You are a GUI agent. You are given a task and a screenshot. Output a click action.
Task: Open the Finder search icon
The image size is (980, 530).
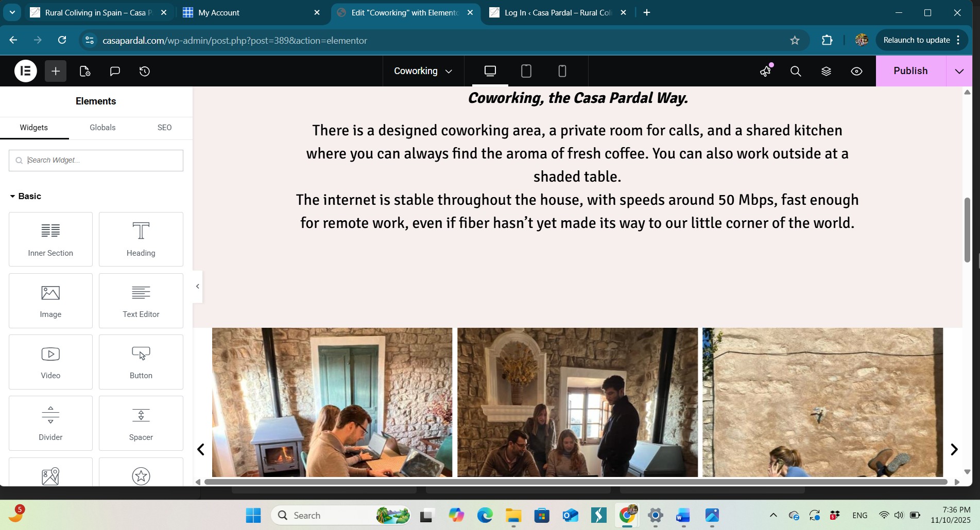[796, 71]
